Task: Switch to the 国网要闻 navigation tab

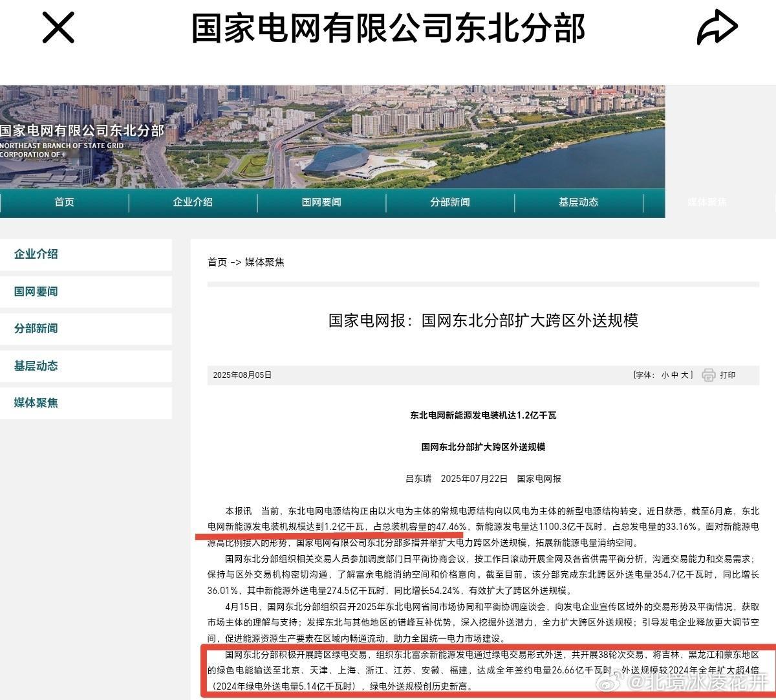Action: [321, 202]
